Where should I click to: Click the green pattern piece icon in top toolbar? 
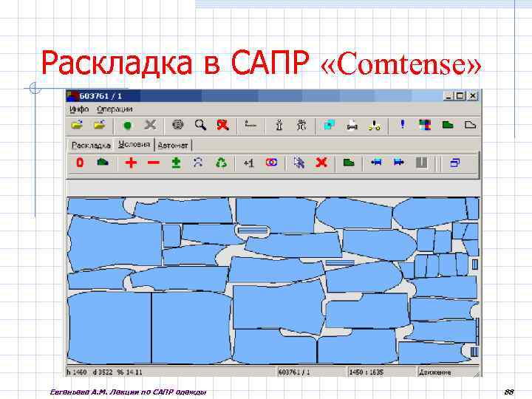tap(448, 125)
